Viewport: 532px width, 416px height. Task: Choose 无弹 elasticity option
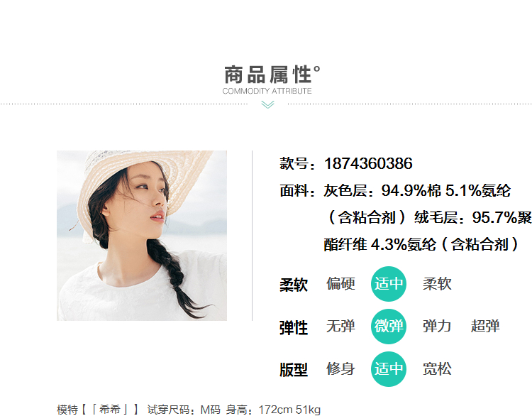pyautogui.click(x=340, y=326)
